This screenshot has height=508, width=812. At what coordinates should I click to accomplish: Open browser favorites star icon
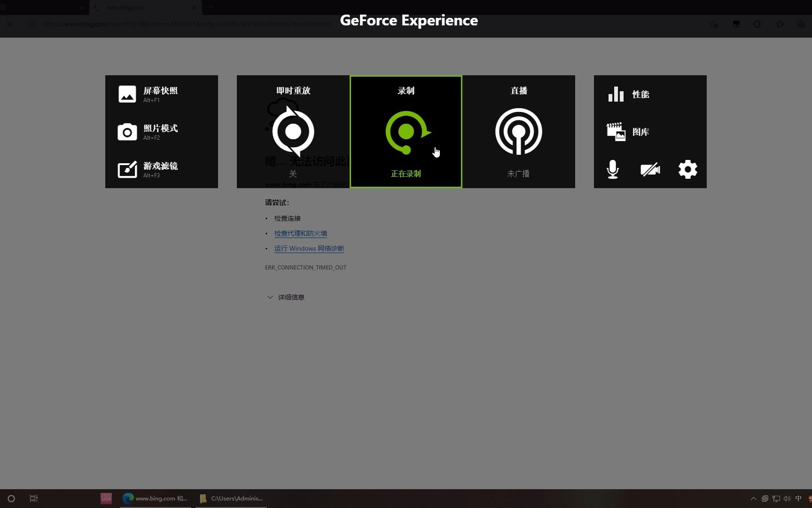[x=780, y=24]
